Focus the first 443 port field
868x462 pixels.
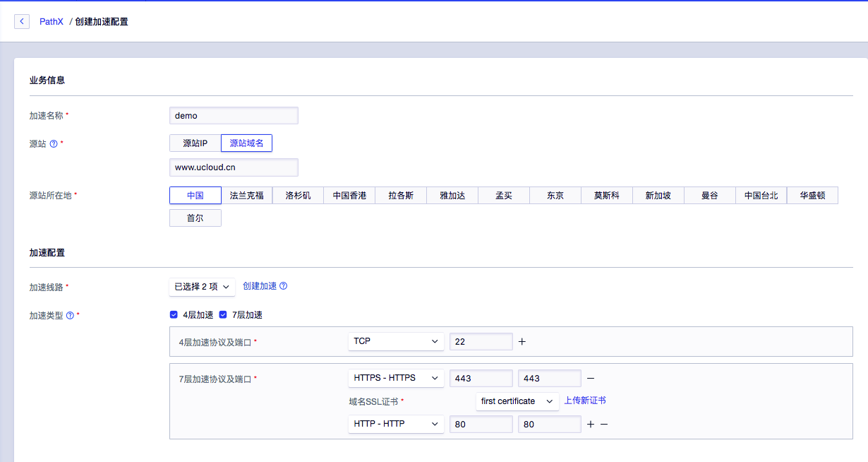[481, 378]
